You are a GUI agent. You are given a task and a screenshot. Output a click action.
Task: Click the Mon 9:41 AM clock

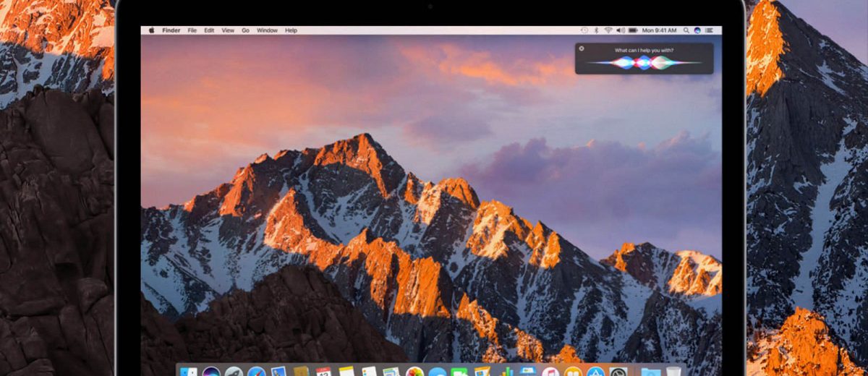coord(660,30)
